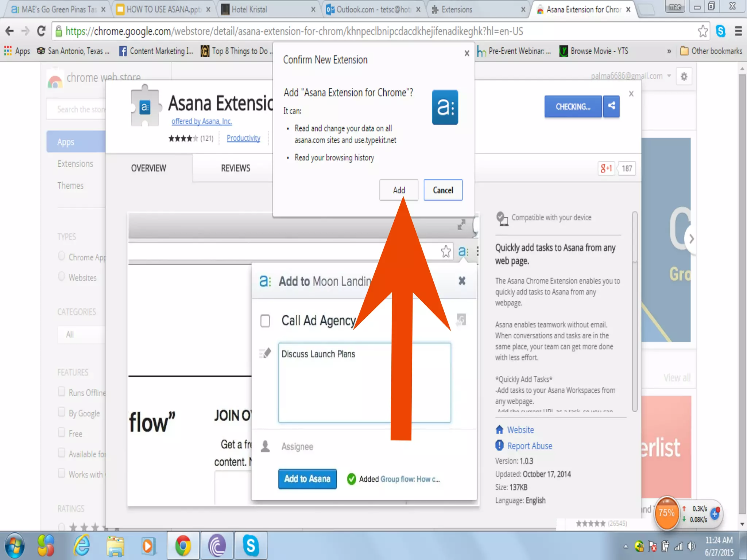Click the Skype extension icon in toolbar

pyautogui.click(x=720, y=31)
